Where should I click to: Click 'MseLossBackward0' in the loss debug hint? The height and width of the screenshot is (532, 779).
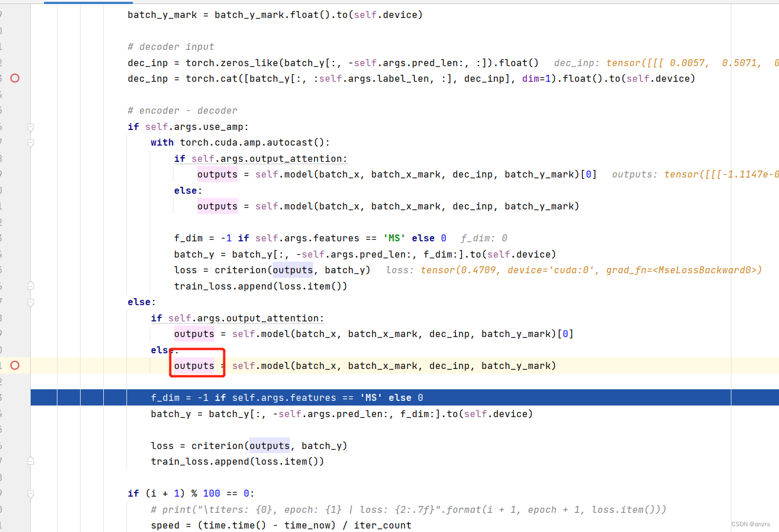[704, 270]
